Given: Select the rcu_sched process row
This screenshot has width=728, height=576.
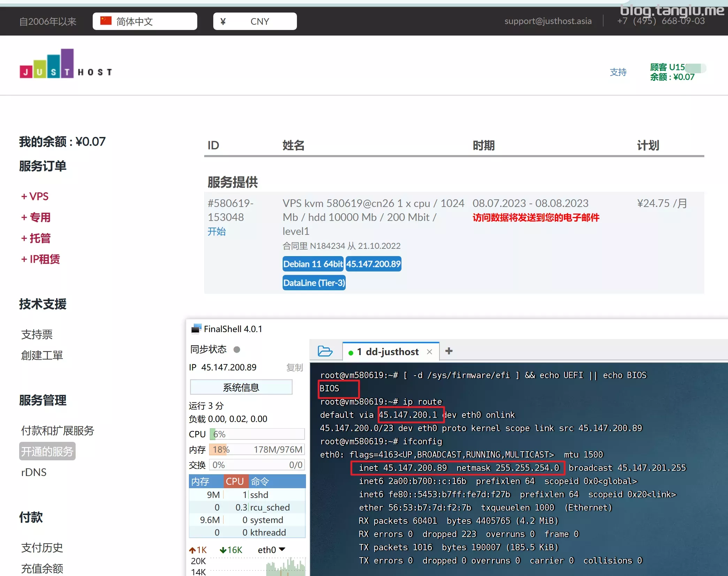Looking at the screenshot, I should [247, 507].
